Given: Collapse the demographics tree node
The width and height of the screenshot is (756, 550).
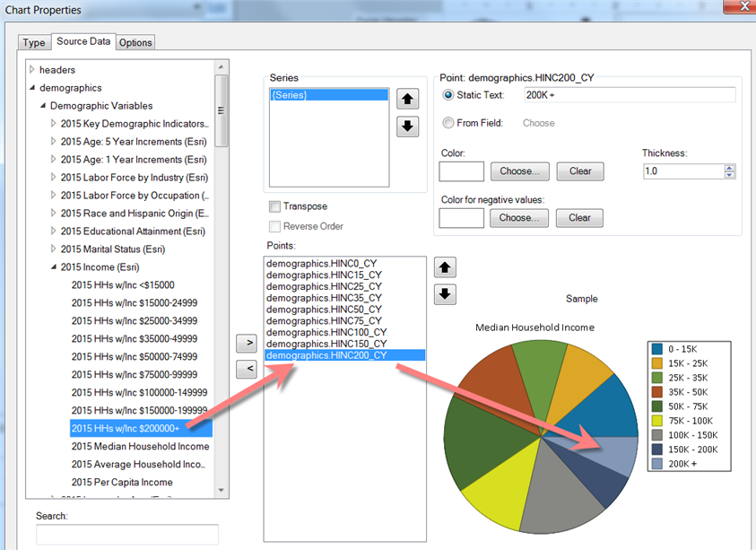Looking at the screenshot, I should [x=32, y=88].
